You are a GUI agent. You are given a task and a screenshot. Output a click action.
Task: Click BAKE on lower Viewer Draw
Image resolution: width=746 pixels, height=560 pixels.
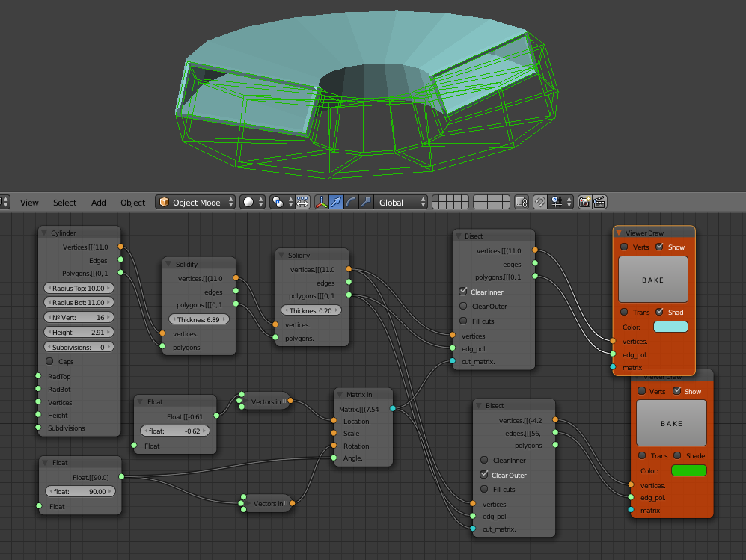coord(671,423)
